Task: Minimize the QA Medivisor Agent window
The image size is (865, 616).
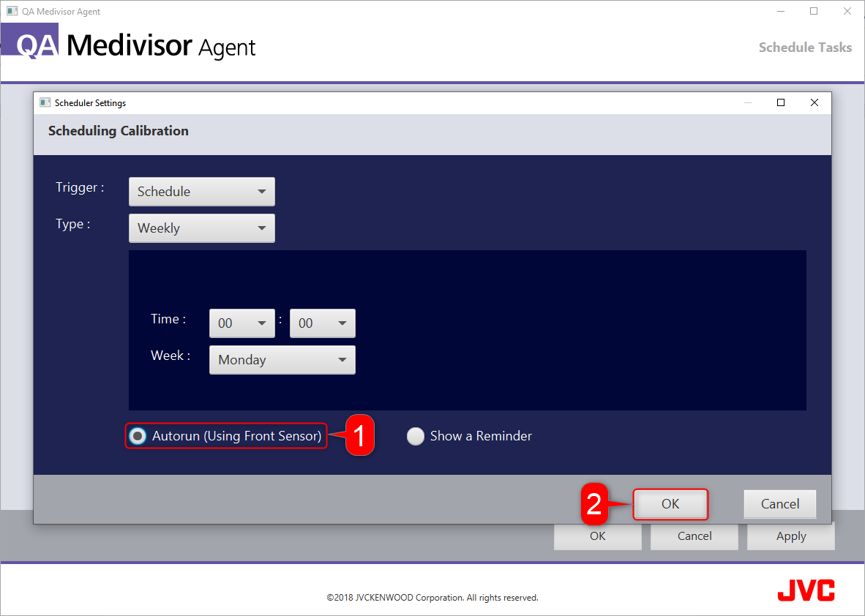Action: point(781,11)
